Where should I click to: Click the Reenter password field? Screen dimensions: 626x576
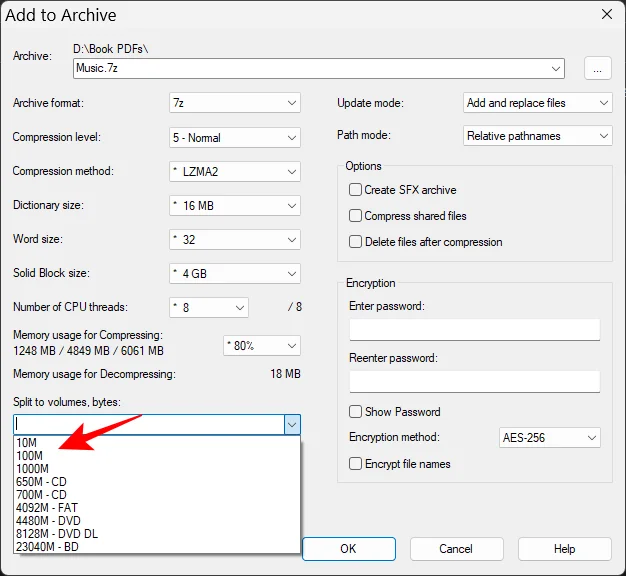click(475, 382)
